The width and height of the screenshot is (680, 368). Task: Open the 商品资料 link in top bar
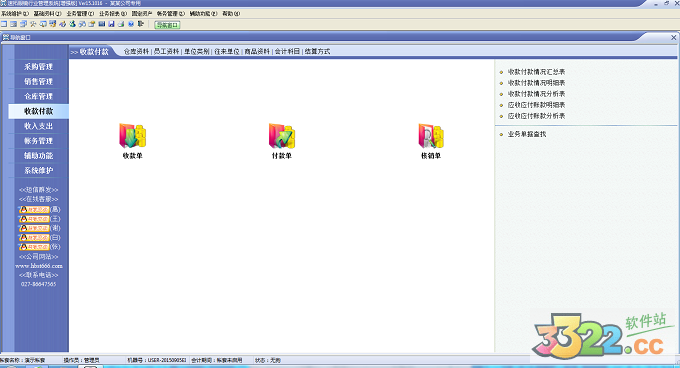point(257,52)
